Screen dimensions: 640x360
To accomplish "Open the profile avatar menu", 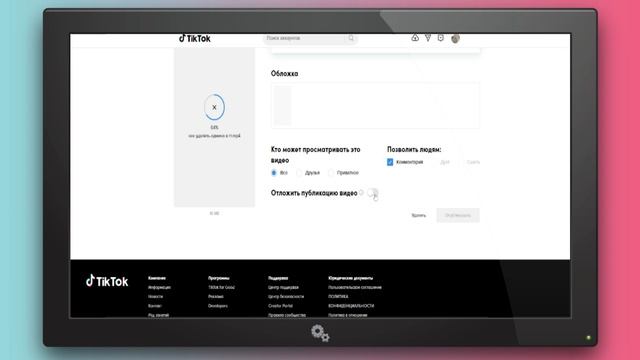I will point(456,38).
